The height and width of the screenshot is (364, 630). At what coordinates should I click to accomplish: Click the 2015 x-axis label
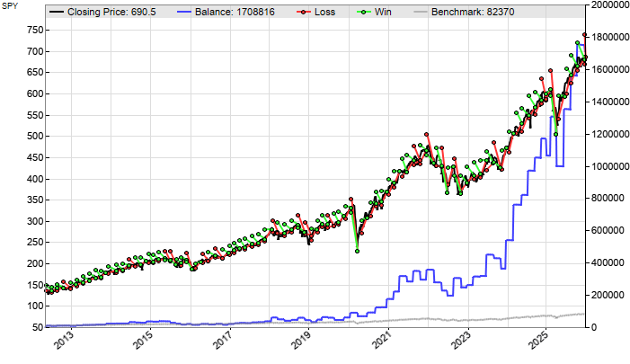coord(142,340)
